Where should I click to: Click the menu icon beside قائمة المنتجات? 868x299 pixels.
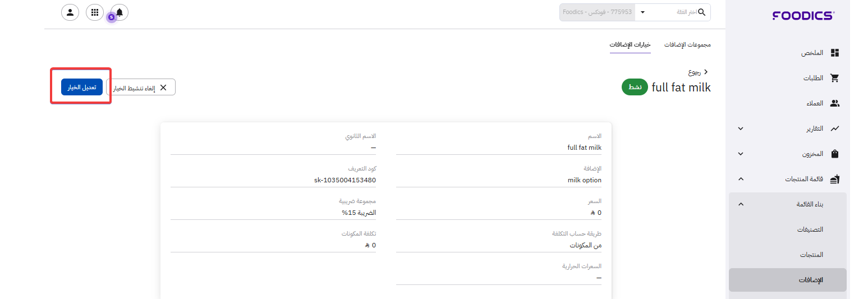coord(834,179)
